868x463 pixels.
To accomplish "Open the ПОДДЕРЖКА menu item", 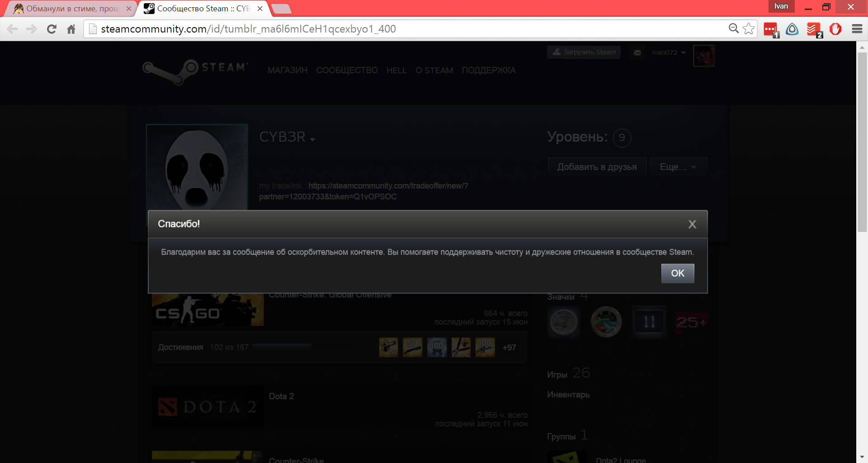I will pos(489,71).
